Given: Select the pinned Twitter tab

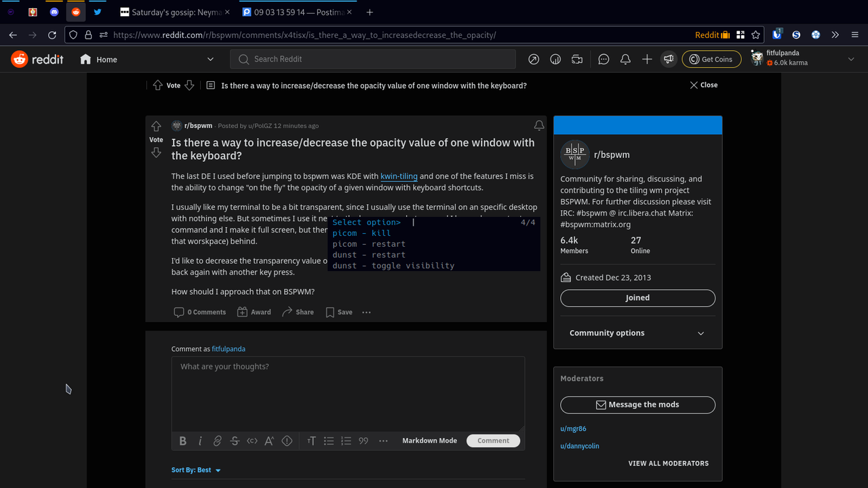Looking at the screenshot, I should click(x=98, y=12).
